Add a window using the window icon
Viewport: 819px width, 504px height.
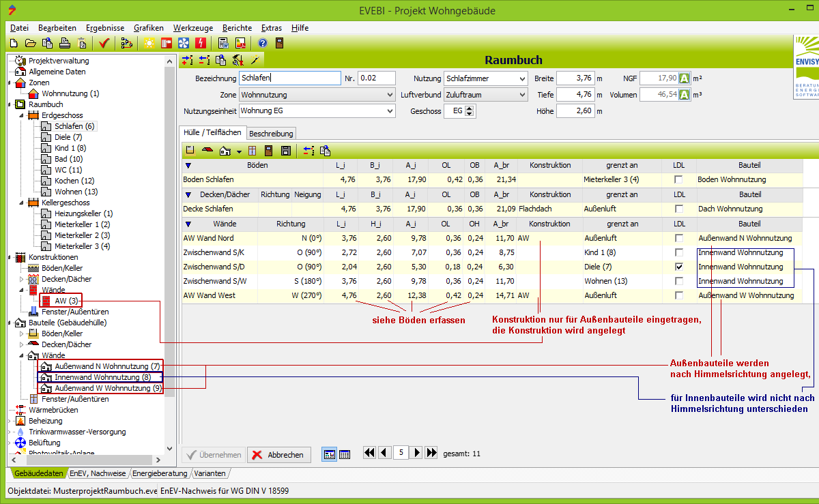tap(252, 151)
